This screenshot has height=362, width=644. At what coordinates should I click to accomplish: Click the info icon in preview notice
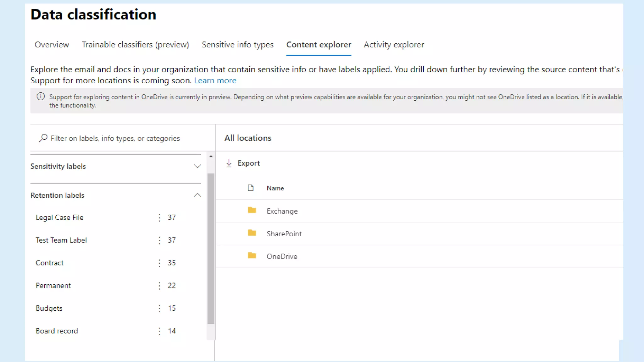[x=41, y=96]
